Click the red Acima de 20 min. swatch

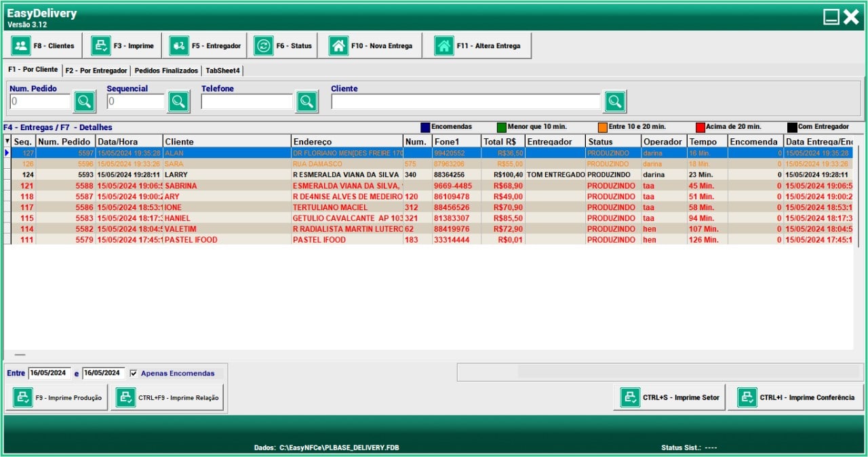coord(701,127)
